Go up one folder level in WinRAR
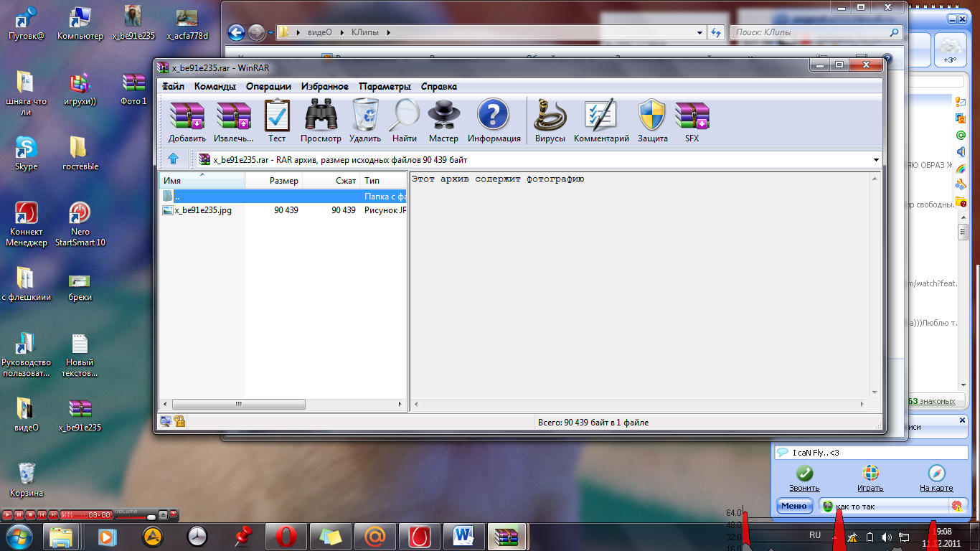Image resolution: width=980 pixels, height=551 pixels. (x=173, y=159)
